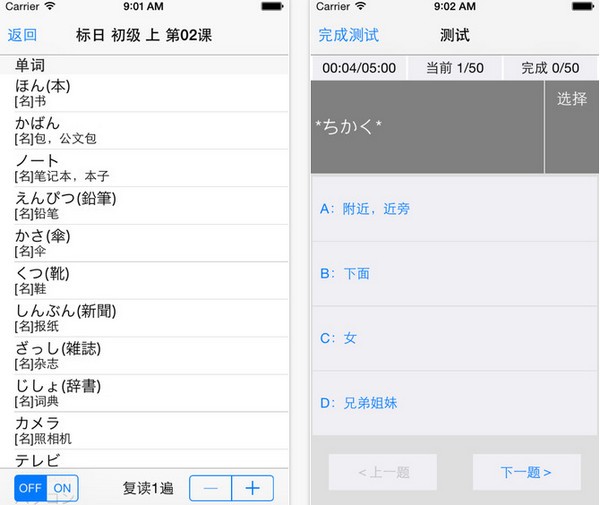The height and width of the screenshot is (505, 600).
Task: Select the word じしょ(辞書)
Action: (144, 393)
